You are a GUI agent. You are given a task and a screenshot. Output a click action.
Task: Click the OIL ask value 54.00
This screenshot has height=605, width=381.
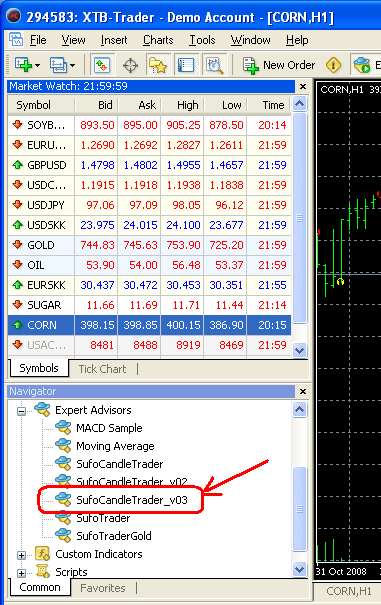point(143,265)
